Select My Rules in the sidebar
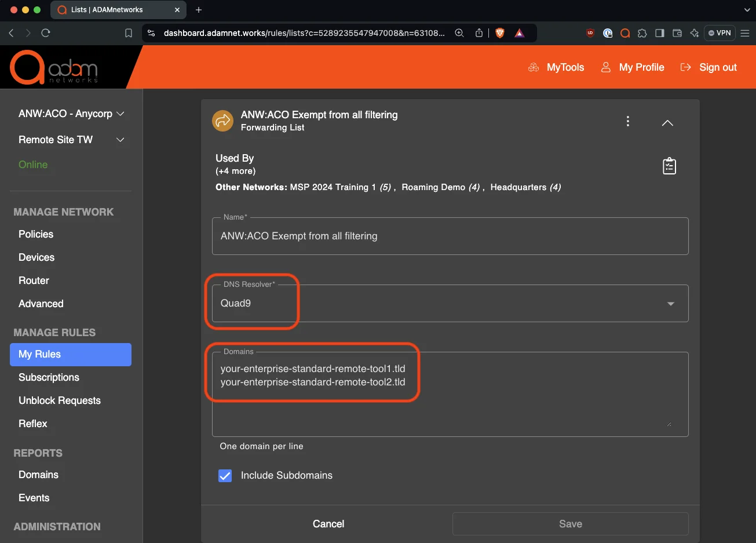This screenshot has width=756, height=543. tap(71, 355)
